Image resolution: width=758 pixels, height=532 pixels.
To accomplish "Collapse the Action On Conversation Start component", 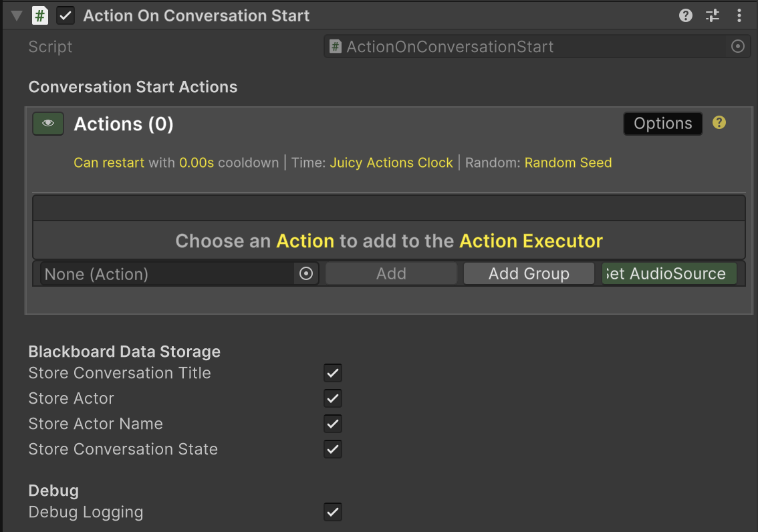I will tap(17, 16).
